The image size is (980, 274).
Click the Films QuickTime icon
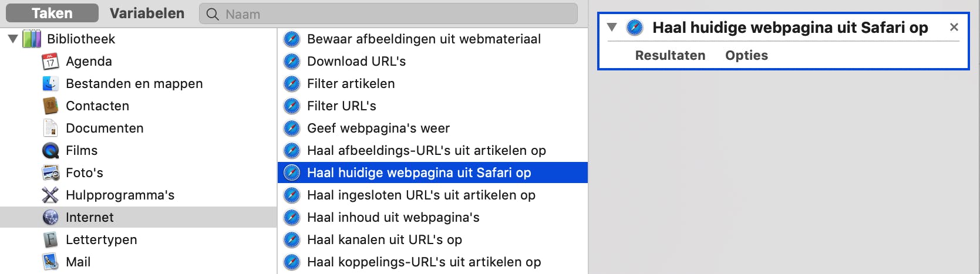pyautogui.click(x=50, y=151)
